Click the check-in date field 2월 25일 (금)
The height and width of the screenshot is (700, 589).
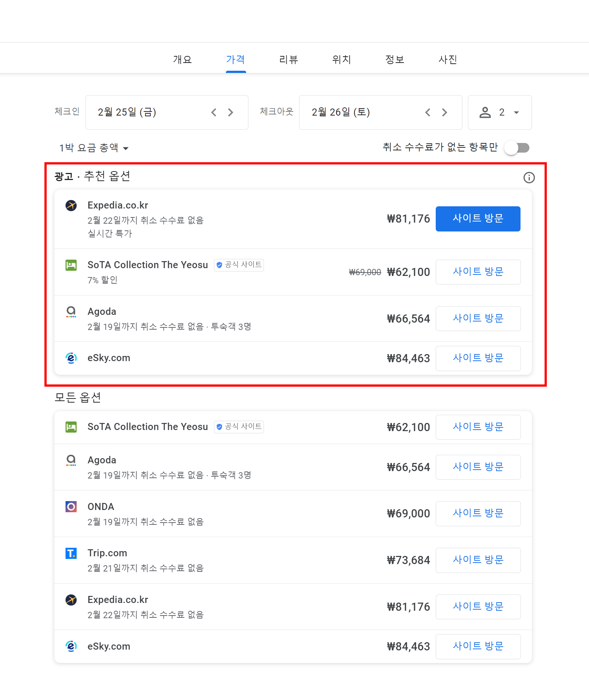click(x=167, y=112)
